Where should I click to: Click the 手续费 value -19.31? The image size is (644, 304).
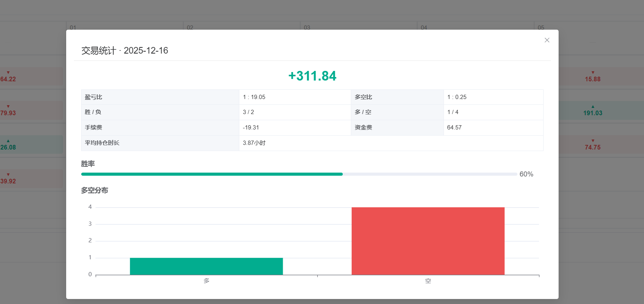251,128
